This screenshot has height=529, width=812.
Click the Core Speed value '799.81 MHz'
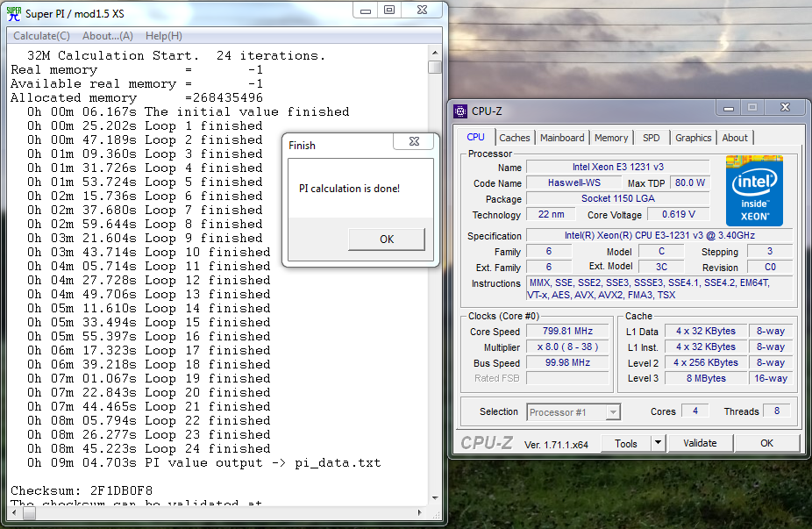click(567, 331)
